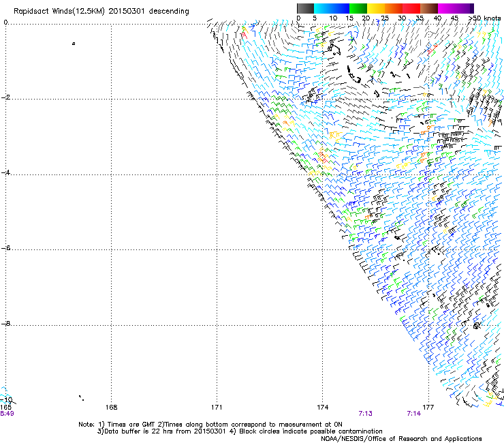Image resolution: width=504 pixels, height=443 pixels.
Task: Click the latitude label '-4'
Action: [x=5, y=172]
